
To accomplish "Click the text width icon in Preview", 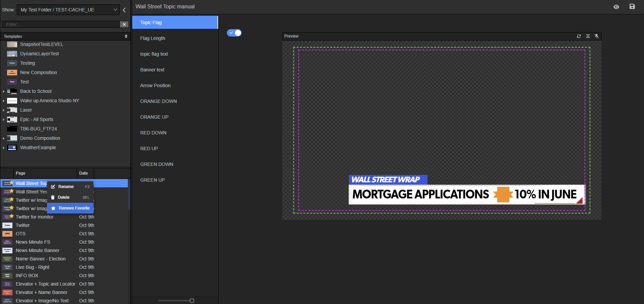I will point(588,36).
